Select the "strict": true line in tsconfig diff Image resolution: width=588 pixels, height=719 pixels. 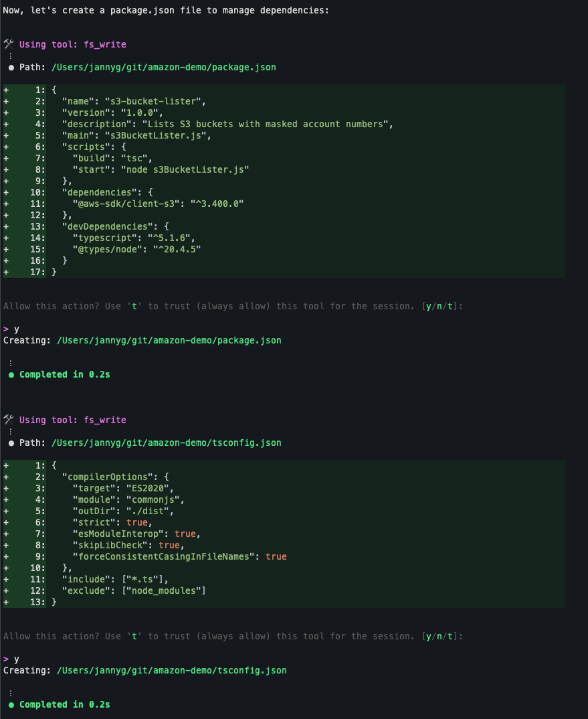coord(284,522)
